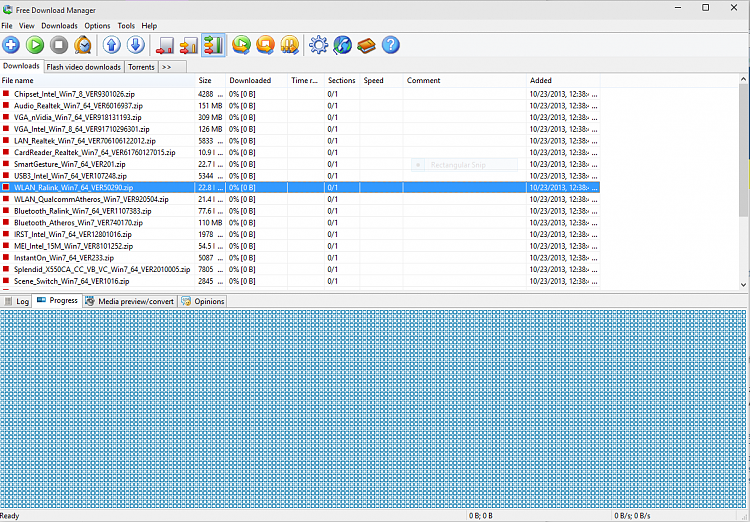The width and height of the screenshot is (750, 522).
Task: Click red stopped icon beside Chipset_Intel file
Action: tap(6, 94)
